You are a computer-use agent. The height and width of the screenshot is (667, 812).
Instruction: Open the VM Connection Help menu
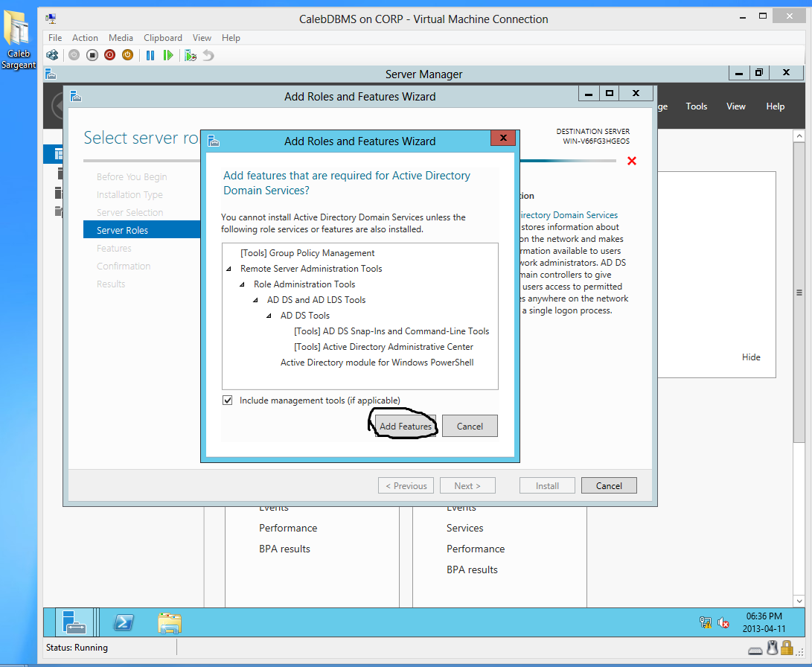pyautogui.click(x=231, y=38)
